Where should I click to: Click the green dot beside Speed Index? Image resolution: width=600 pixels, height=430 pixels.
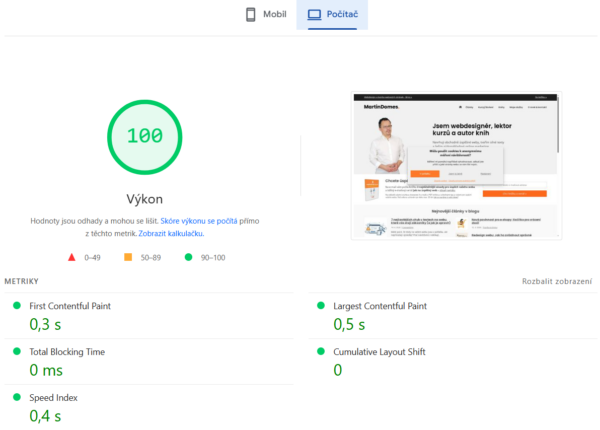(17, 397)
